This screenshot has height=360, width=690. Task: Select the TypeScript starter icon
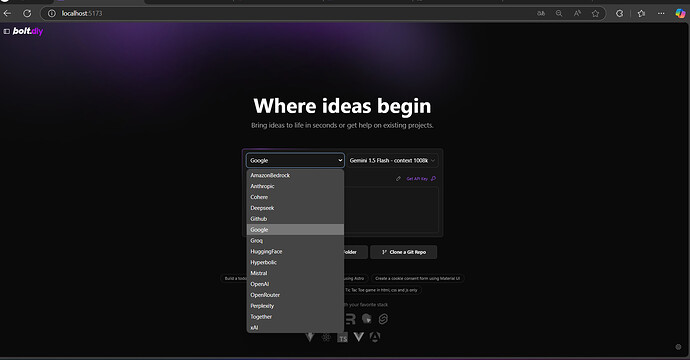[x=342, y=338]
